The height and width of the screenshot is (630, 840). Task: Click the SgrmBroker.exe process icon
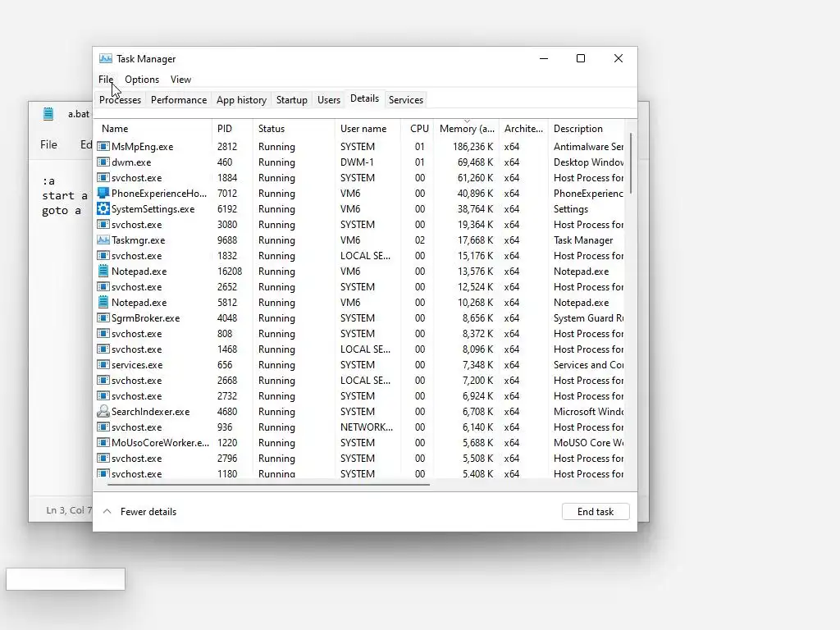click(x=103, y=317)
